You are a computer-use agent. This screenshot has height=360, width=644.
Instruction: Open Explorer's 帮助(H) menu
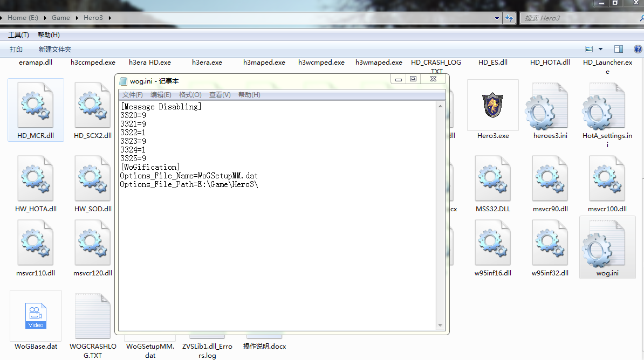[x=49, y=35]
